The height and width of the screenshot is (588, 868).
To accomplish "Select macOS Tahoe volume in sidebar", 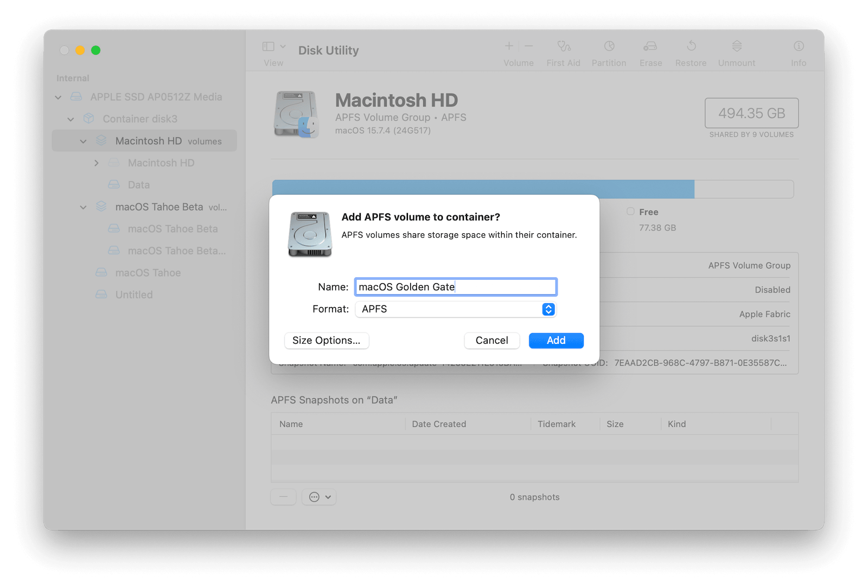I will point(148,273).
